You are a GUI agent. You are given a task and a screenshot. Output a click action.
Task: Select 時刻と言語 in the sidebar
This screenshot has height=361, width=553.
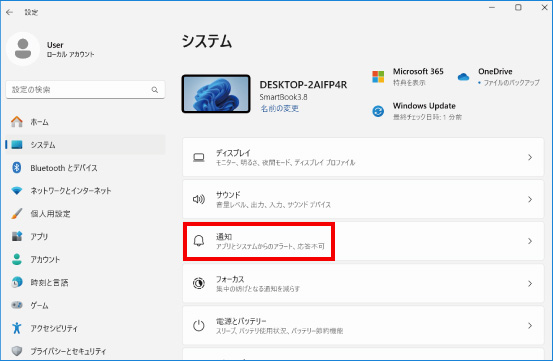pos(85,282)
